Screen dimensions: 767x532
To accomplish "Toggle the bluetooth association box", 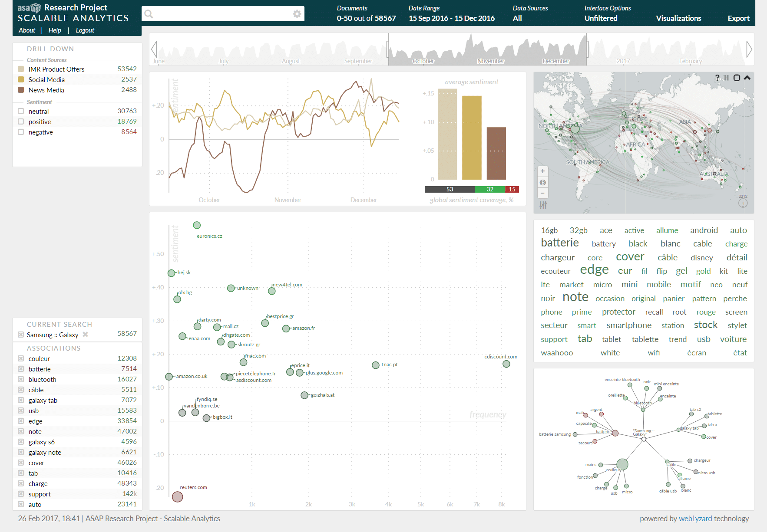I will (21, 379).
